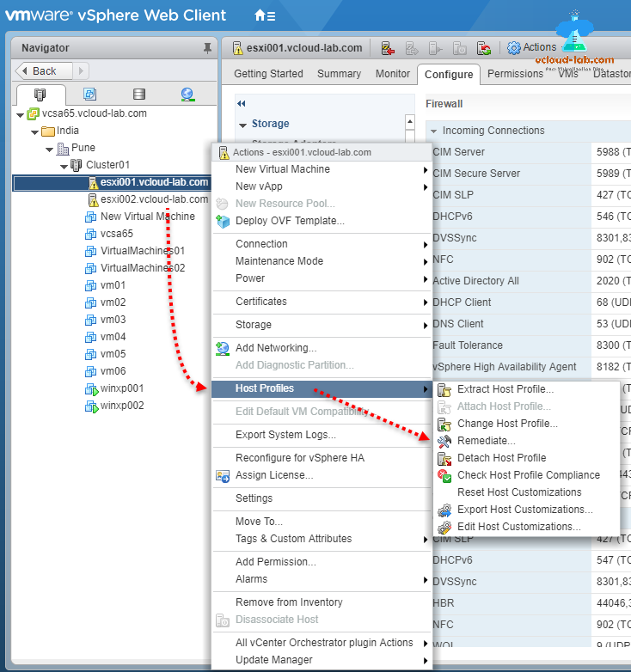The image size is (631, 672).
Task: Open the vSphere home menu icon
Action: [265, 15]
